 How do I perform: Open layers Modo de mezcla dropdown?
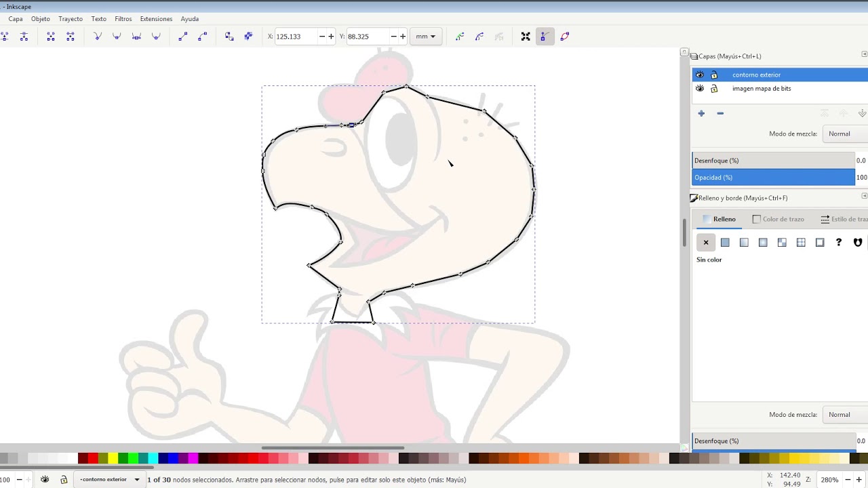[845, 134]
